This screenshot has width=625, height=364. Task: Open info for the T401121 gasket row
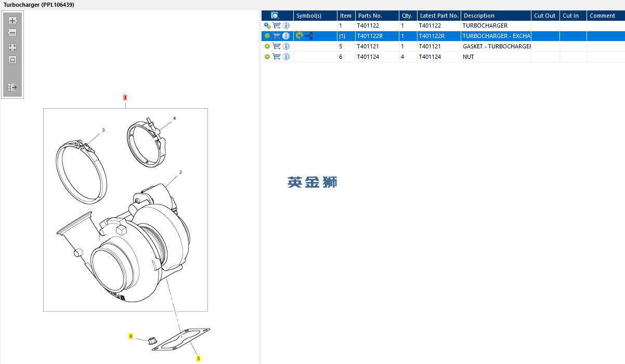pos(286,46)
